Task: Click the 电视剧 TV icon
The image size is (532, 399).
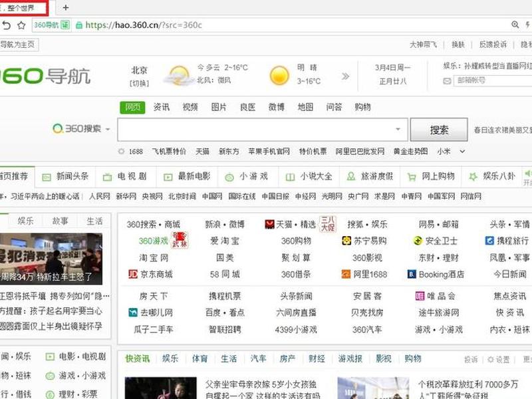Action: 107,177
